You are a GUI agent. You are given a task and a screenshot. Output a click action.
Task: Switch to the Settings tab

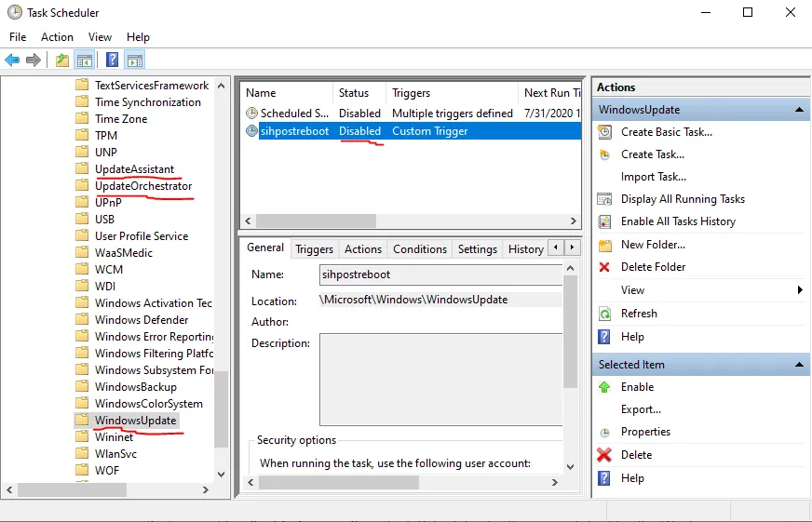478,249
